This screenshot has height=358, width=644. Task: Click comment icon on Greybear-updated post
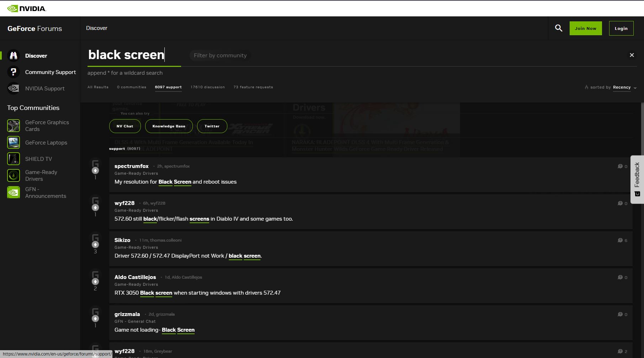pos(620,351)
